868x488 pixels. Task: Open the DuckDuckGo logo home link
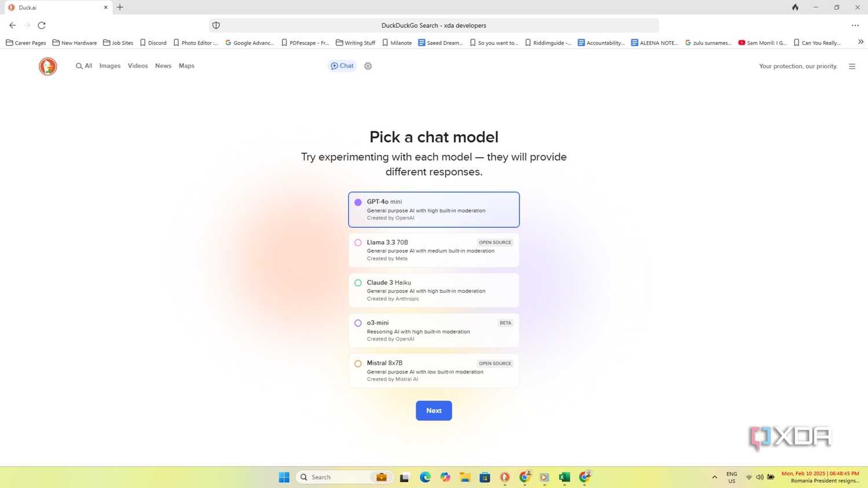click(47, 66)
